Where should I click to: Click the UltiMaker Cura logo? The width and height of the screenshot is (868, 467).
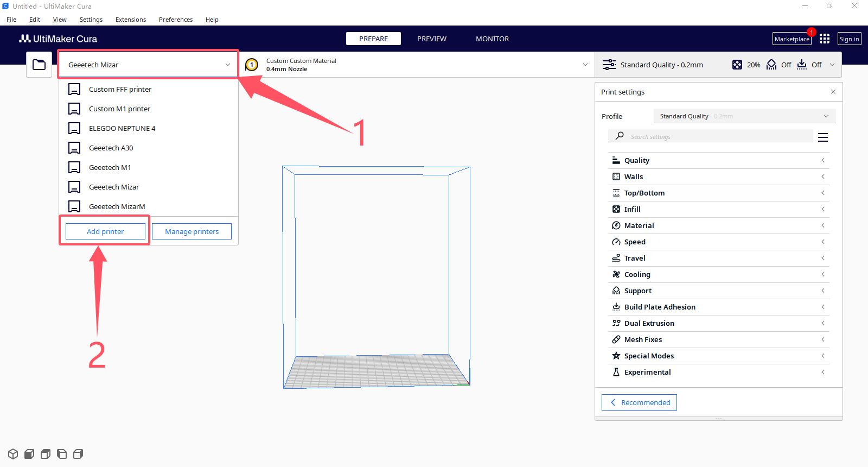58,39
